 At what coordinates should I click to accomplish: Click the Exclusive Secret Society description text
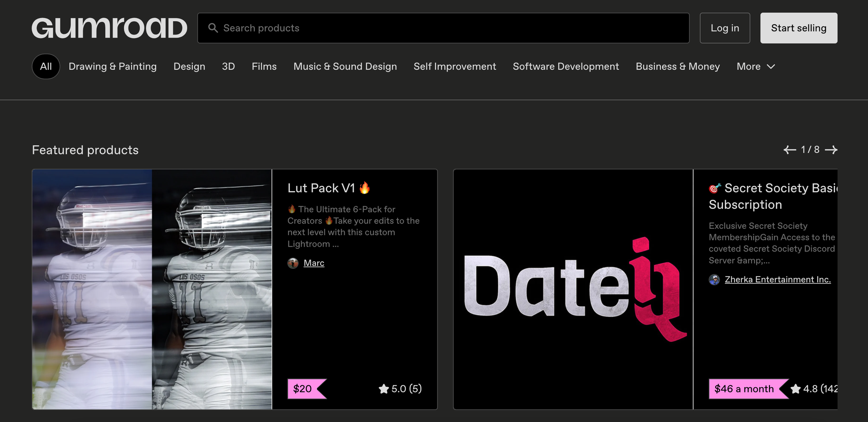(772, 243)
